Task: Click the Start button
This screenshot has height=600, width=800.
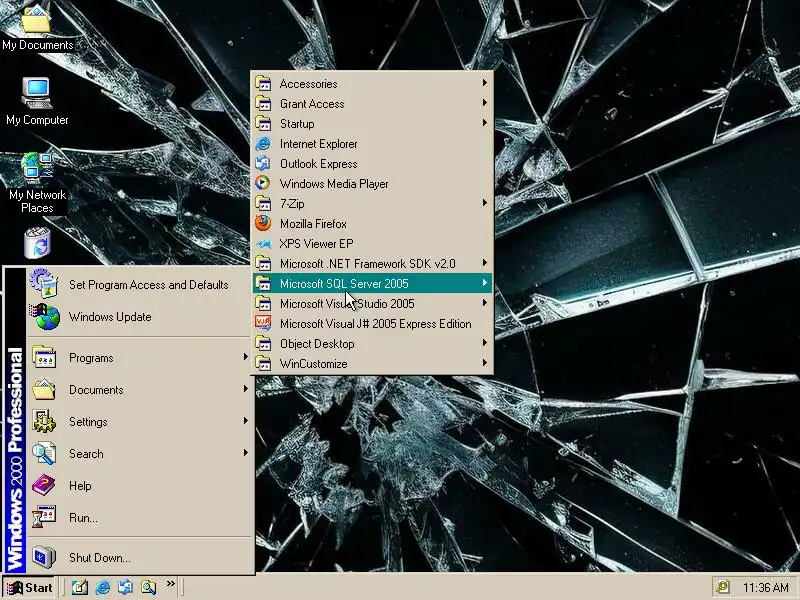Action: [x=29, y=588]
